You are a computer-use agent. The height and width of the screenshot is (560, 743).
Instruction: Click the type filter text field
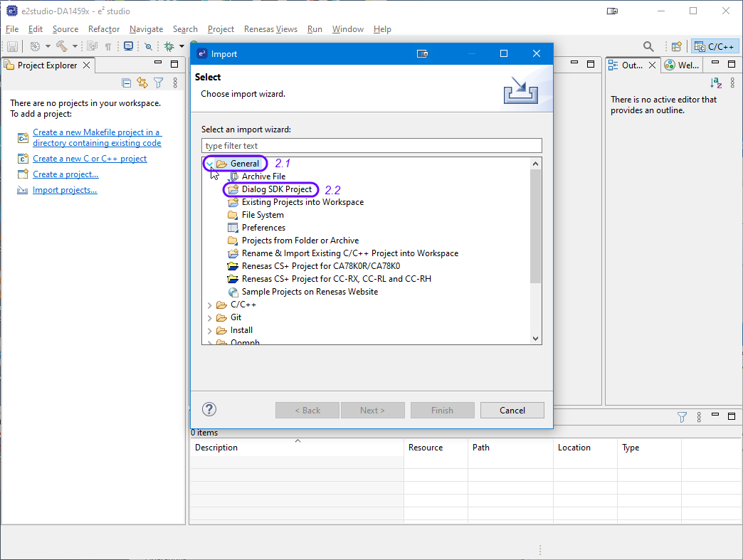371,146
